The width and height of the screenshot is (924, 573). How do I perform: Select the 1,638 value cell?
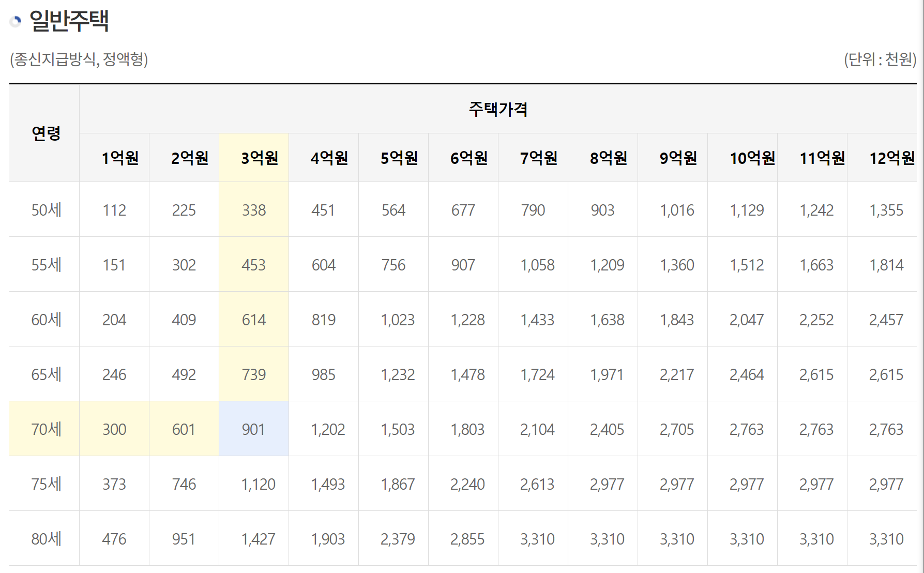(603, 319)
